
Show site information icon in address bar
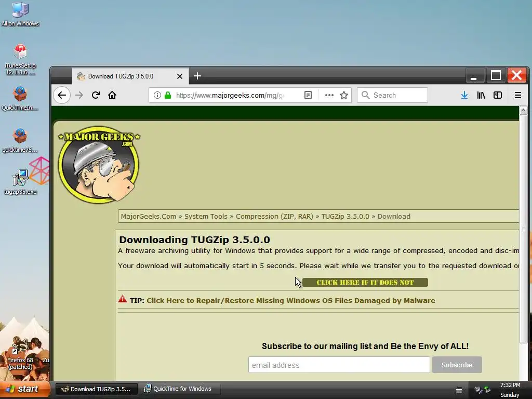[157, 96]
